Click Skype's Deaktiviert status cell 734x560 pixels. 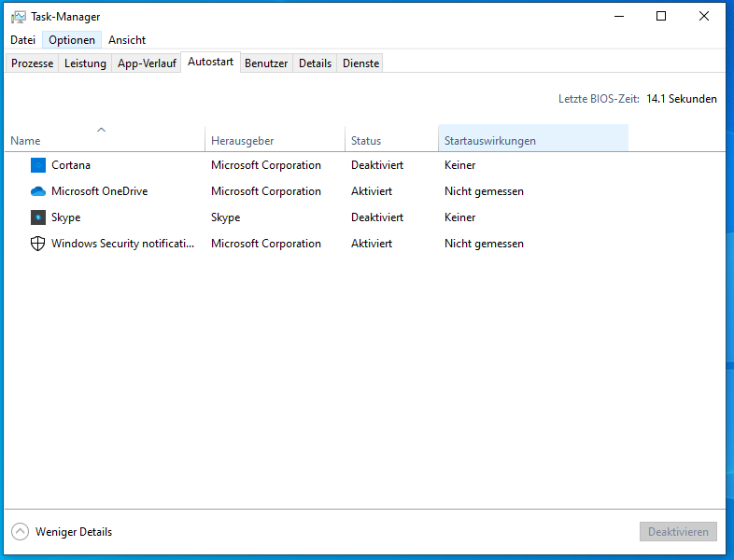[377, 217]
